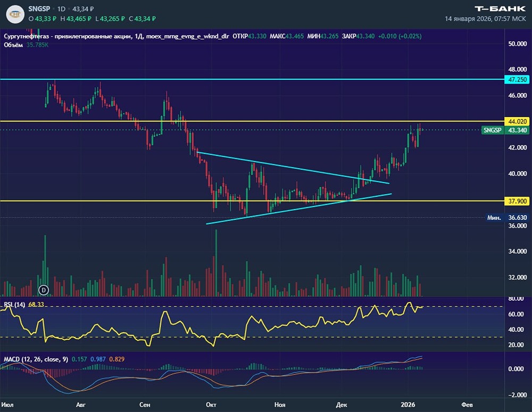Click the 'Ноя' month label on the time axis
The width and height of the screenshot is (532, 412).
point(280,405)
